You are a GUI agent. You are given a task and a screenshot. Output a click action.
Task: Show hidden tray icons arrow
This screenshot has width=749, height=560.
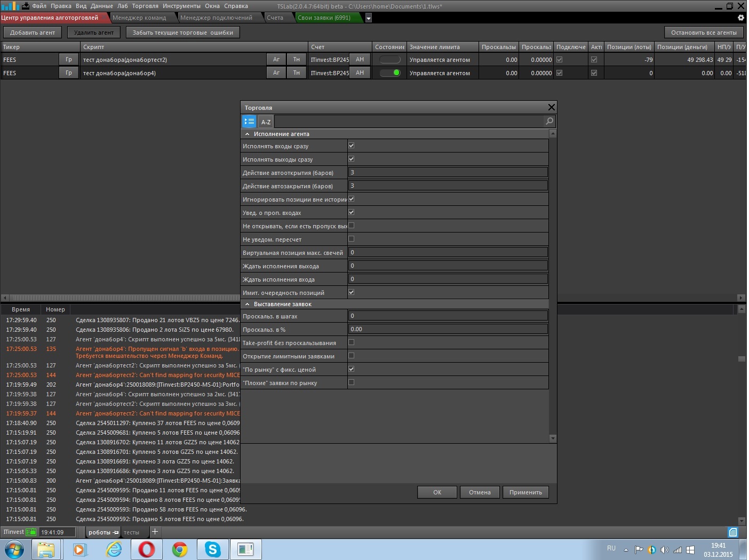tap(626, 550)
